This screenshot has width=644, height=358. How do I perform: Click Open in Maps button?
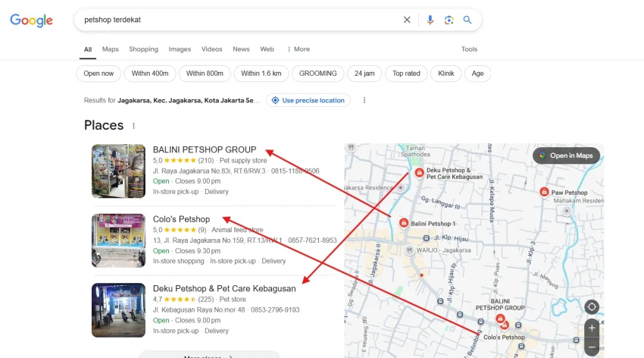[567, 155]
